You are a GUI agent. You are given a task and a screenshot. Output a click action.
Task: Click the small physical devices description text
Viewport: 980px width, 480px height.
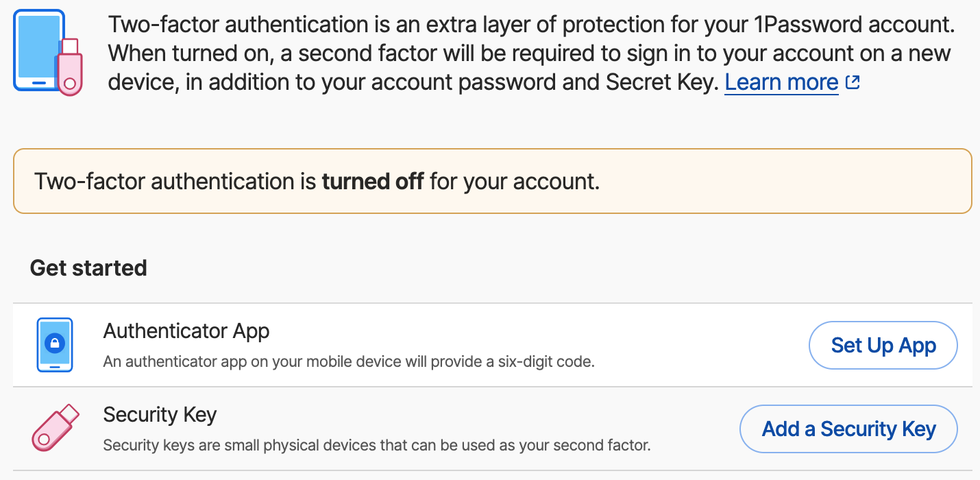(376, 445)
